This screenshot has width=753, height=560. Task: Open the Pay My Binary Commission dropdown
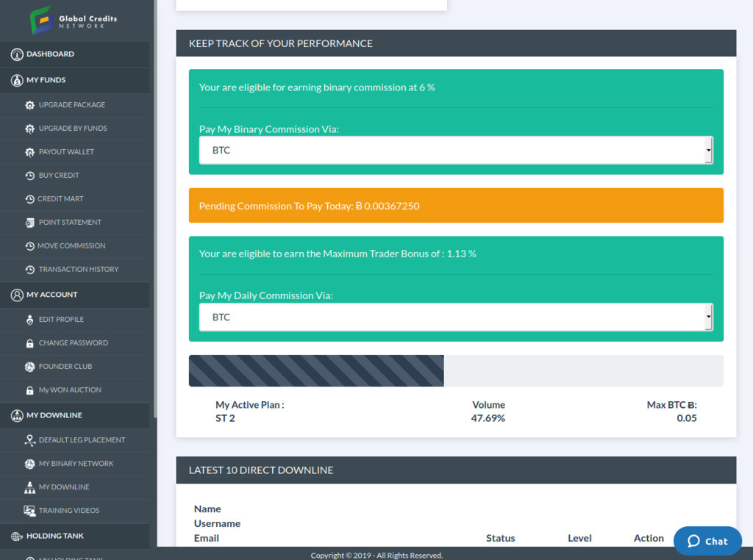tap(455, 150)
